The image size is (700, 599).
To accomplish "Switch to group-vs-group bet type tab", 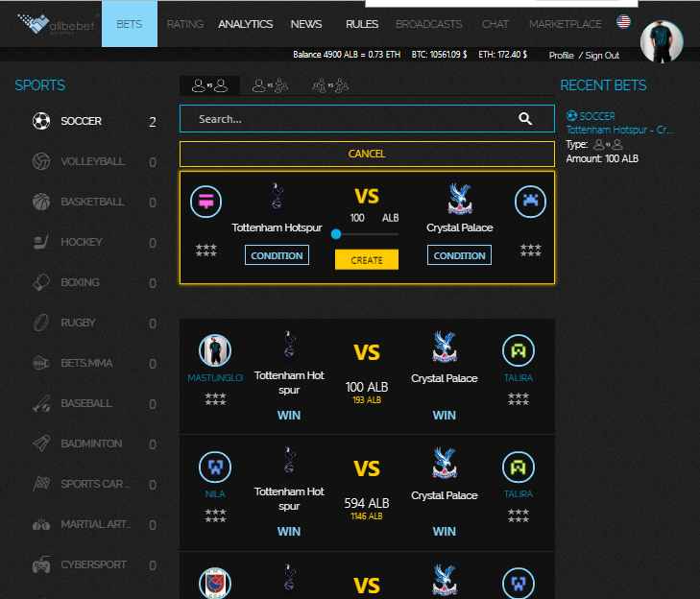I will 330,85.
